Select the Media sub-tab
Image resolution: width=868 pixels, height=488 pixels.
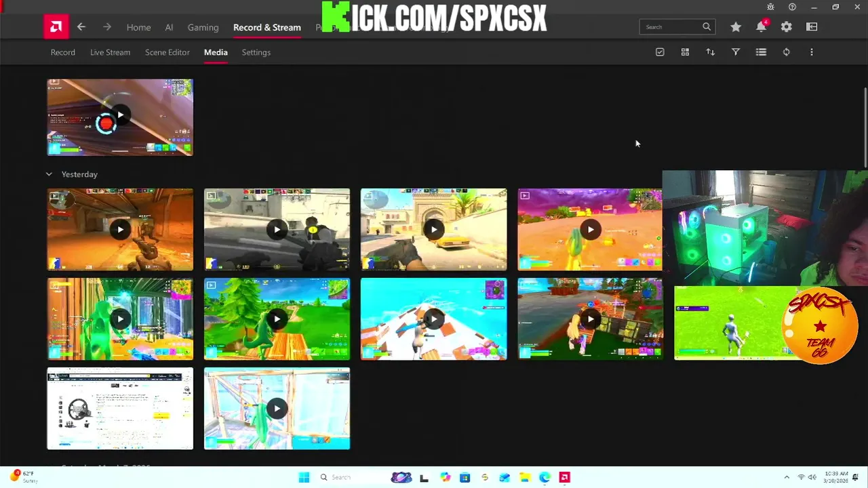216,52
